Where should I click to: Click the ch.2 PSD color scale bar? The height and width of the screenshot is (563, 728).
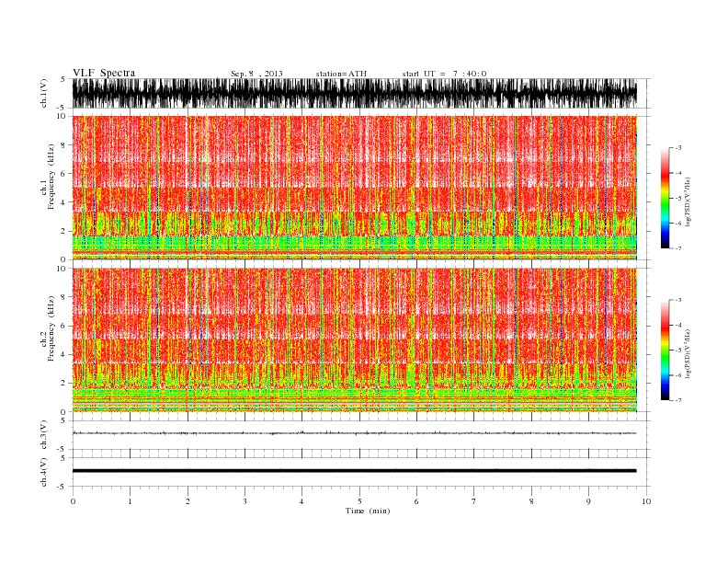[x=665, y=350]
